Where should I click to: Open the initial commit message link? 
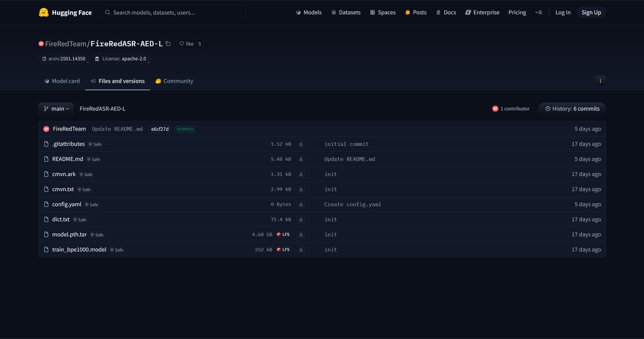tap(346, 144)
